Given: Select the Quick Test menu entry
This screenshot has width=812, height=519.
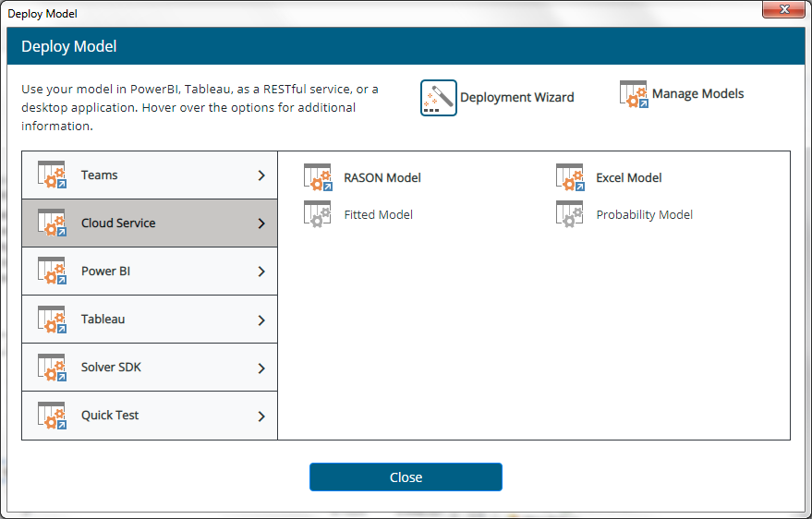Looking at the screenshot, I should click(x=110, y=416).
